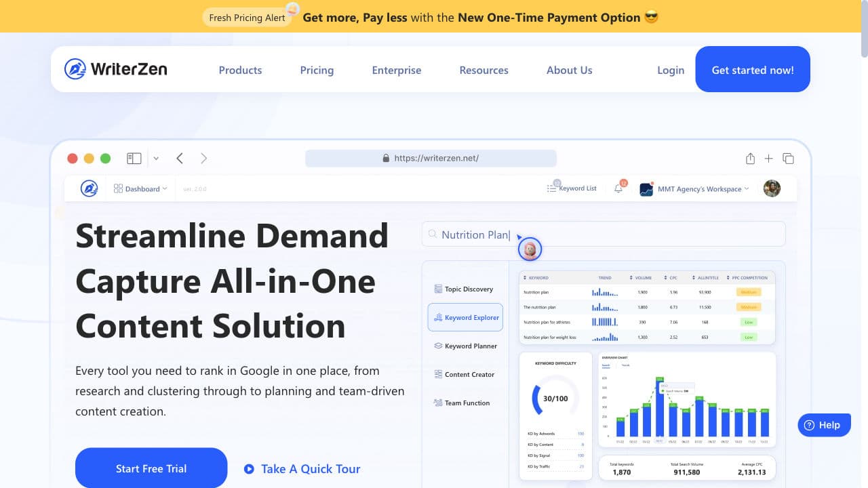Open the Resources menu
This screenshot has width=868, height=488.
pyautogui.click(x=484, y=70)
